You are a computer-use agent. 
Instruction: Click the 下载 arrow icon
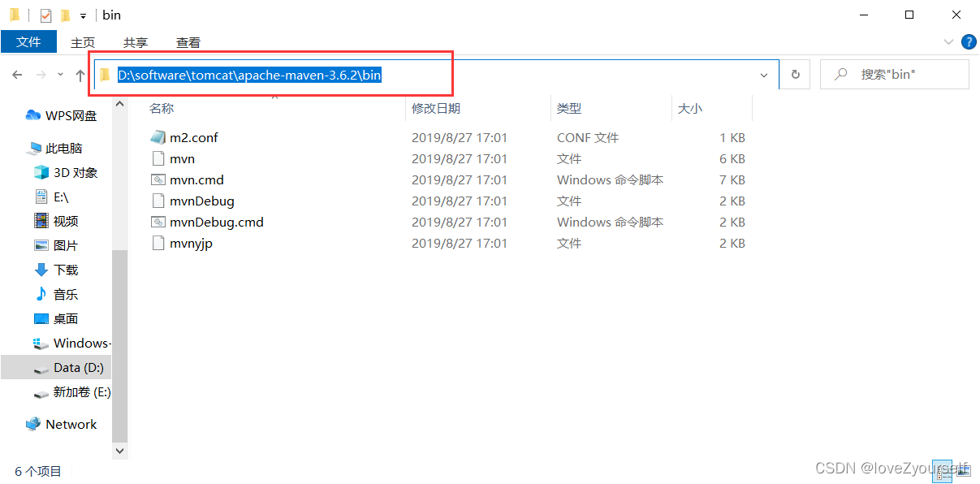click(41, 270)
